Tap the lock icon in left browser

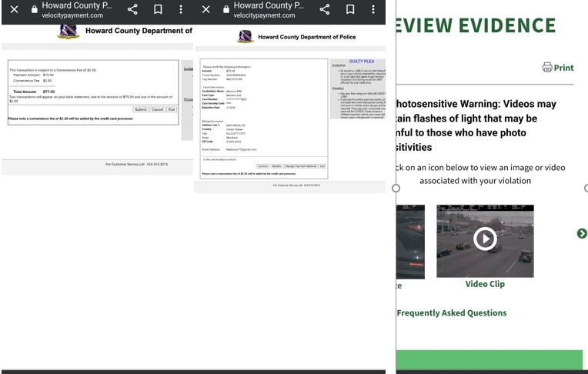coord(34,9)
